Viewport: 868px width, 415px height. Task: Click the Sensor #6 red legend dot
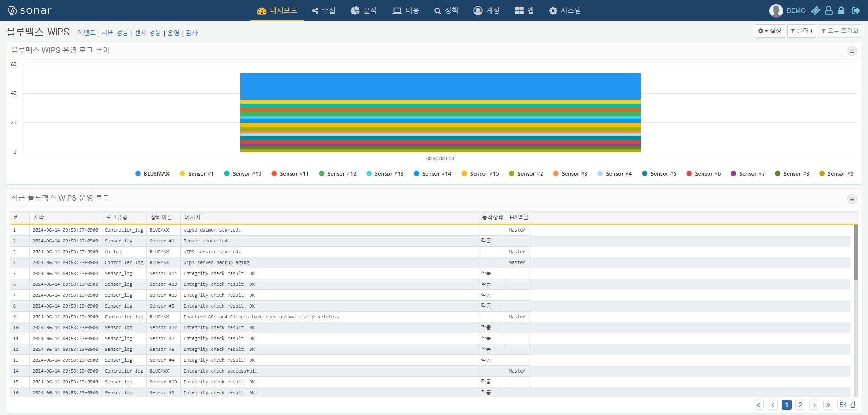689,173
